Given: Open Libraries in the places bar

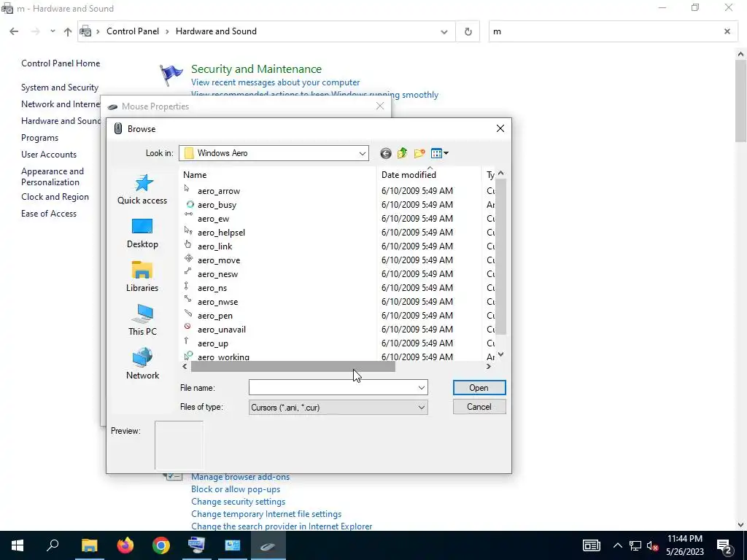Looking at the screenshot, I should [x=142, y=276].
